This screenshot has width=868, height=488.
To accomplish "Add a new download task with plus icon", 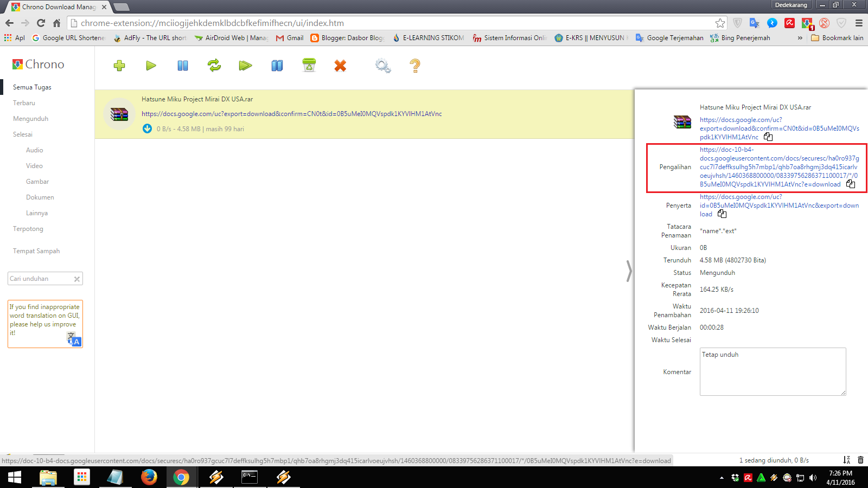I will click(119, 66).
